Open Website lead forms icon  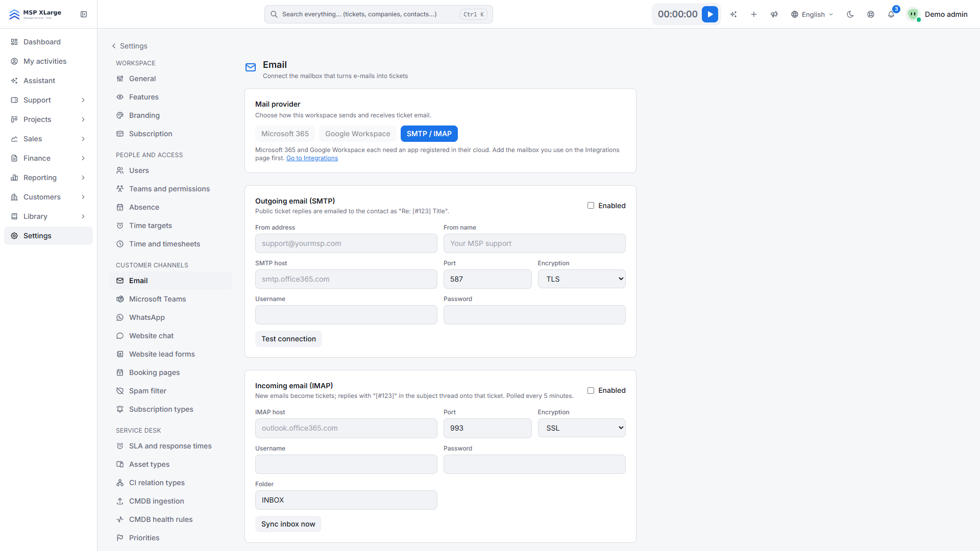(x=120, y=354)
